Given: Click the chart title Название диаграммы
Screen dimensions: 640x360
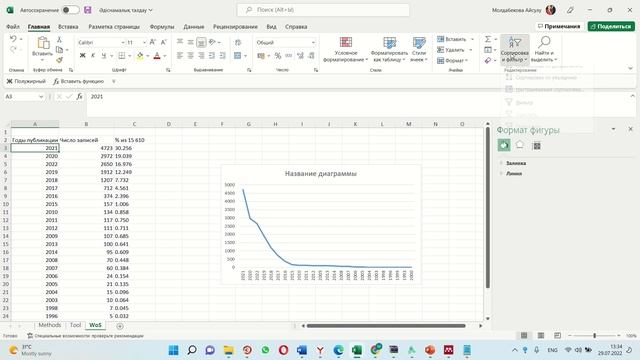Looking at the screenshot, I should [x=321, y=173].
